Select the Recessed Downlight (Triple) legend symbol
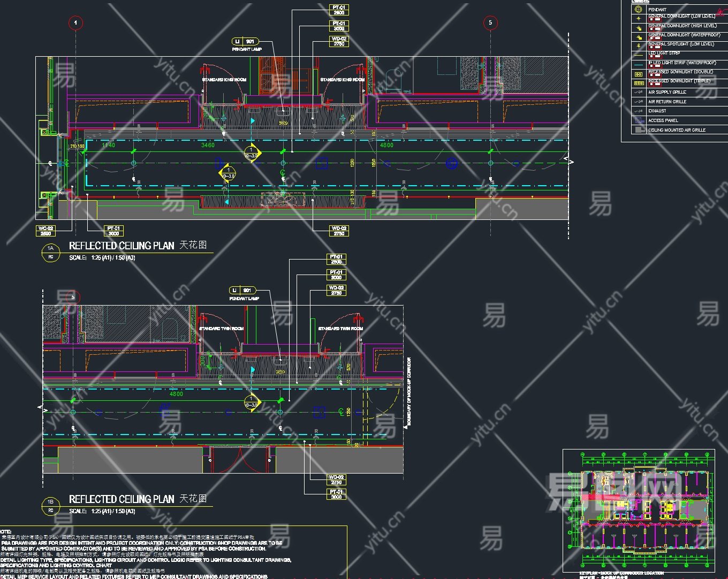728x579 pixels. [638, 83]
